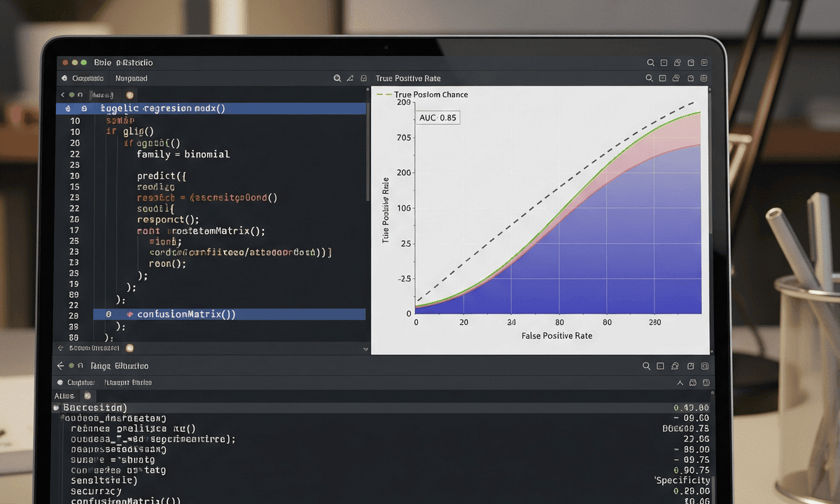The image size is (840, 504).
Task: Expand the dropdown chevron below the source editor
Action: (x=365, y=348)
